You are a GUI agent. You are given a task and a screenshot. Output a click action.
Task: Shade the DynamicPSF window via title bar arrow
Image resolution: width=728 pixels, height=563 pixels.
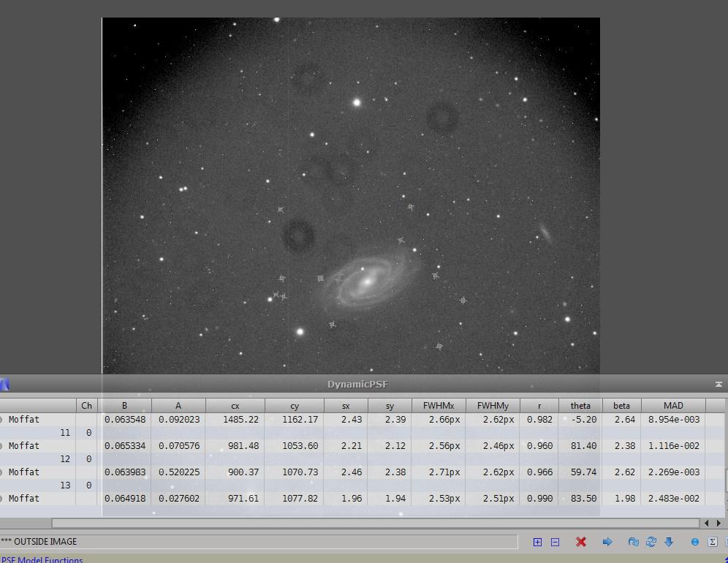tap(718, 385)
